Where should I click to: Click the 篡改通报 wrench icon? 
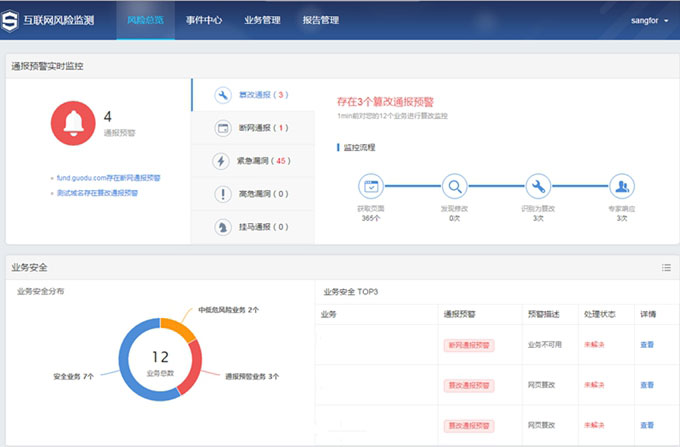[x=223, y=95]
